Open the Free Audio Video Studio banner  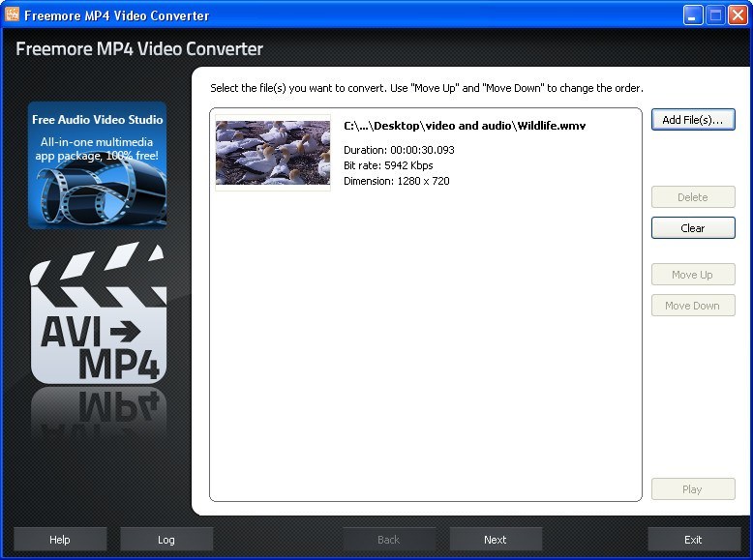(x=98, y=165)
